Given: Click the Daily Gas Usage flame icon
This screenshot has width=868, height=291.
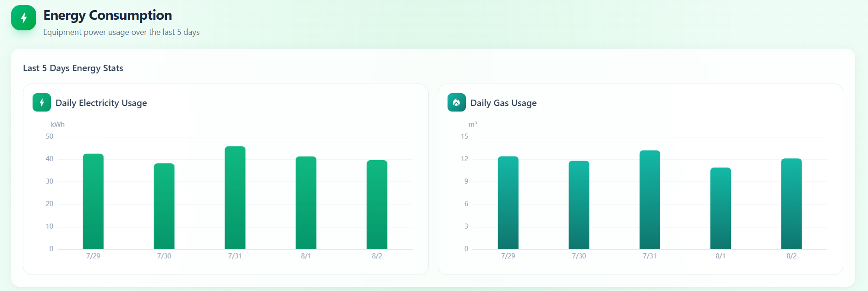Looking at the screenshot, I should 456,102.
